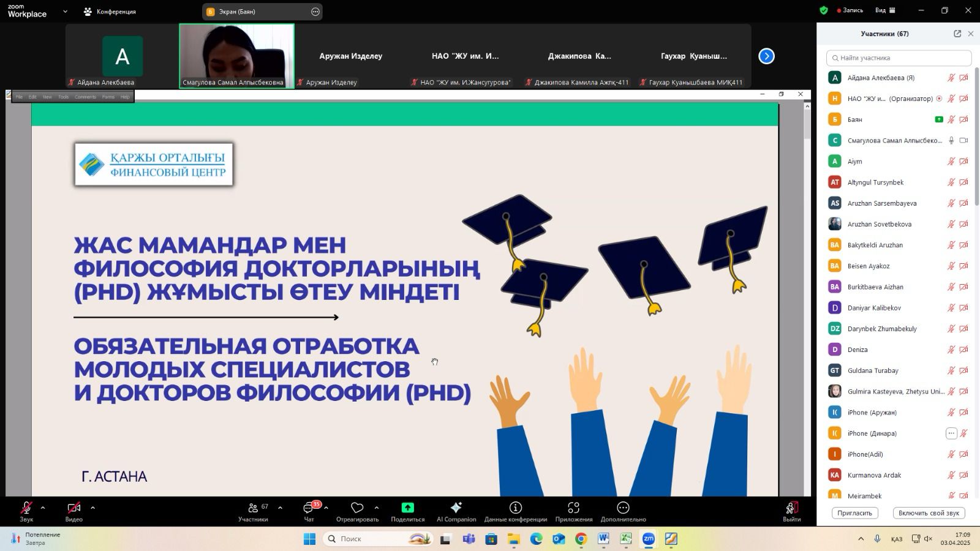Expand video options arrow next to Видео
980x551 pixels.
tap(92, 508)
